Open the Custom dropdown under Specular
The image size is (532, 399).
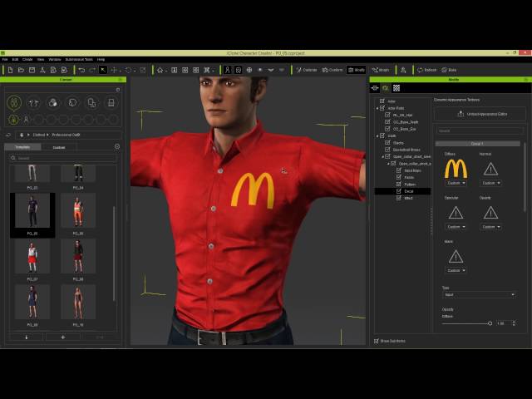[456, 227]
